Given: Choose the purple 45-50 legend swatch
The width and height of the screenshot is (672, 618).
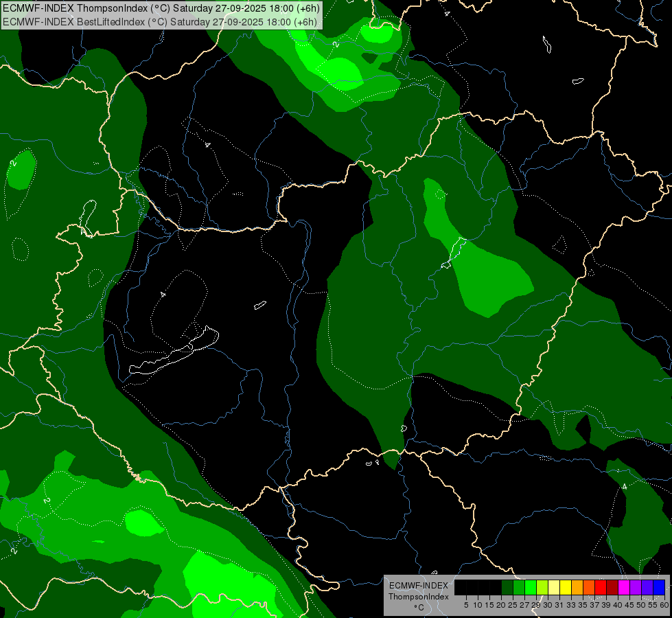Looking at the screenshot, I should point(636,587).
